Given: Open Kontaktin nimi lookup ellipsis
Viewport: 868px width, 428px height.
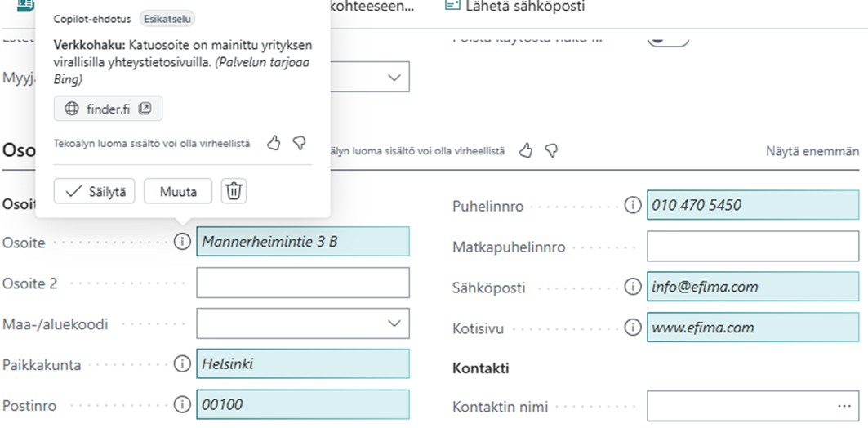Looking at the screenshot, I should click(844, 406).
